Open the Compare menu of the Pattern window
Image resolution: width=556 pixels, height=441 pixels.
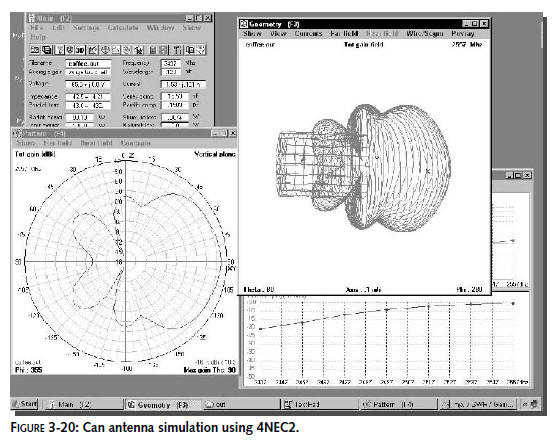[x=135, y=143]
